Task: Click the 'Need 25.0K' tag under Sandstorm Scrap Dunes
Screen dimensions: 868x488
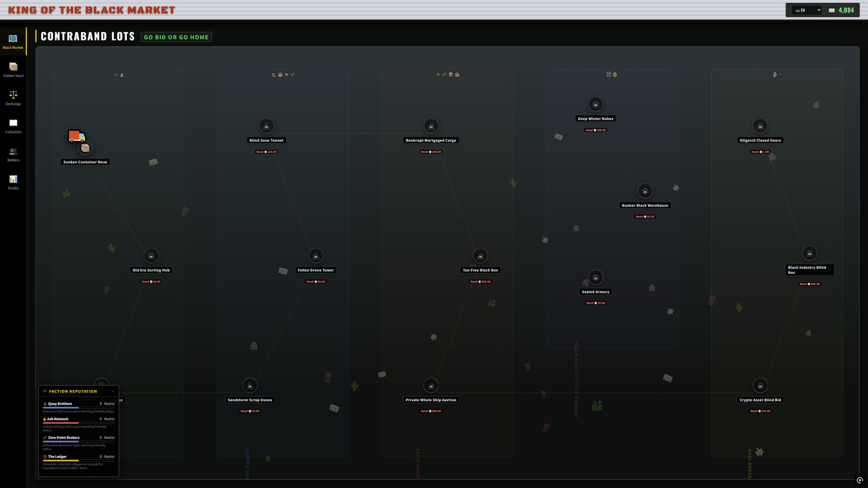Action: coord(250,411)
